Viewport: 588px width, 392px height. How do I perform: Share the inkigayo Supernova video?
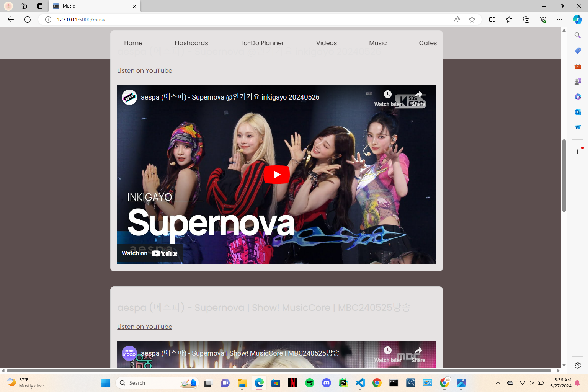pyautogui.click(x=418, y=98)
